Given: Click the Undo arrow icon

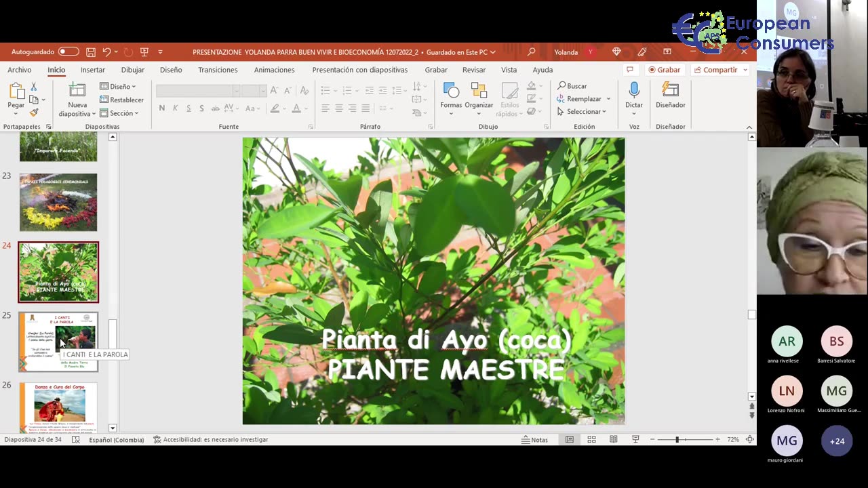Looking at the screenshot, I should [106, 52].
